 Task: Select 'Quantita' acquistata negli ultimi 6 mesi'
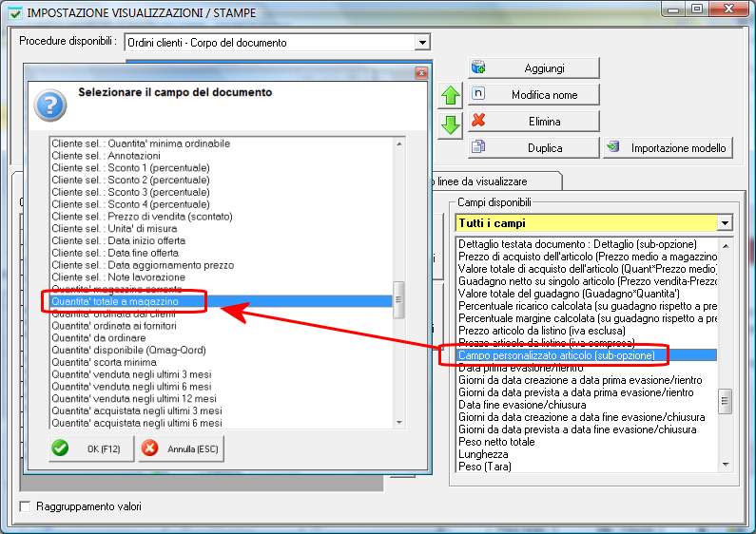tap(222, 423)
